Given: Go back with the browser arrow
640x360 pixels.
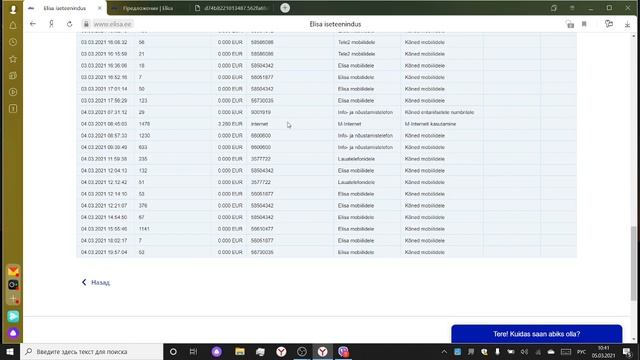Looking at the screenshot, I should (33, 24).
